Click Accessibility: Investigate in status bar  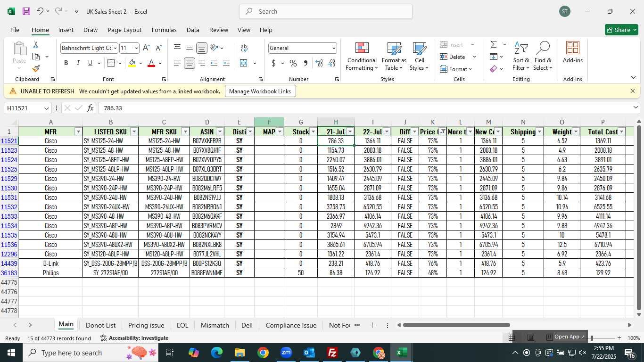click(x=134, y=338)
